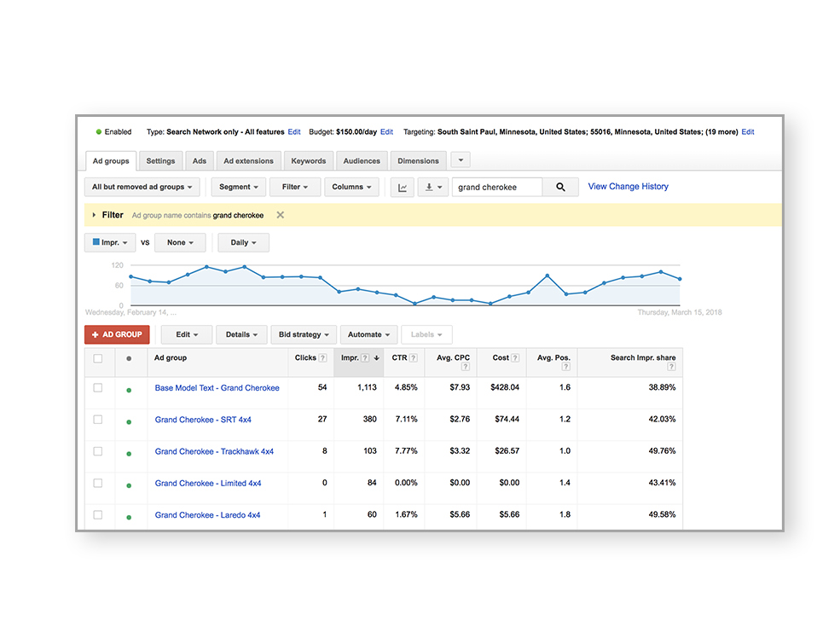This screenshot has width=817, height=644.
Task: Sort table by Ad group column header
Action: [171, 358]
